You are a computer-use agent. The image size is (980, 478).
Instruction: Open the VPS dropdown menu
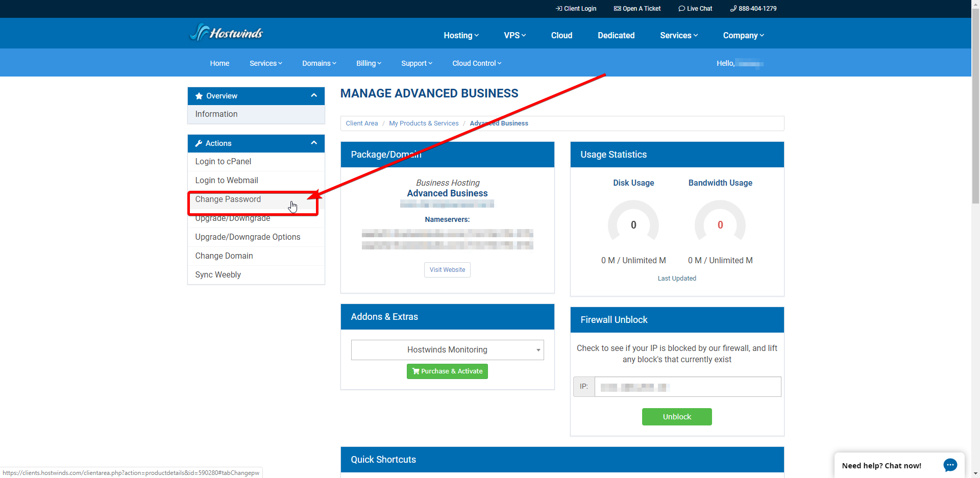click(514, 35)
